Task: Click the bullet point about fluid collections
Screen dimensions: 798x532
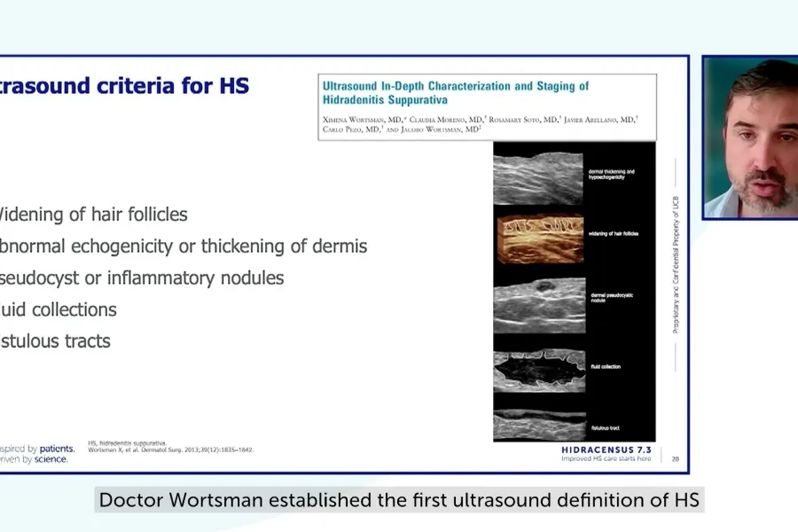Action: (x=59, y=309)
